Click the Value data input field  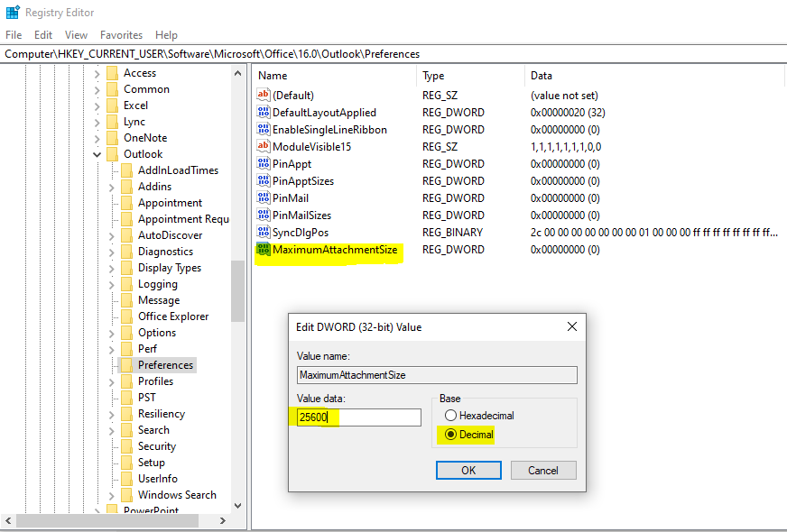[x=358, y=417]
